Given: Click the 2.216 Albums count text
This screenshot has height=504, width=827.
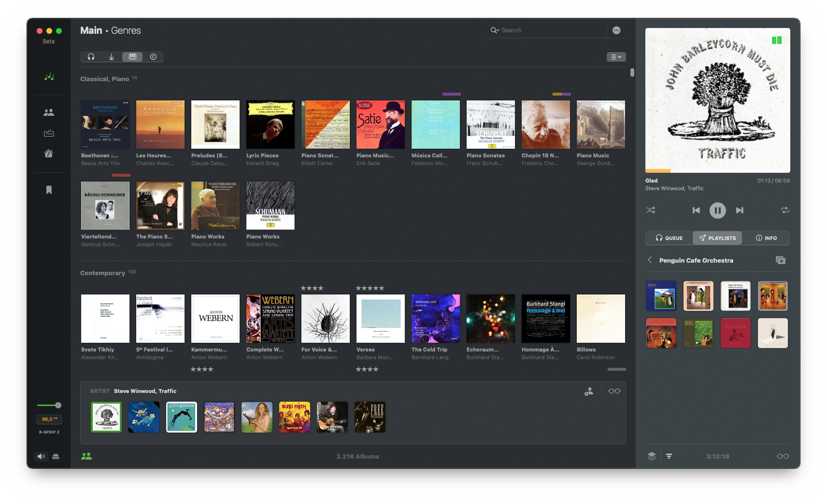Looking at the screenshot, I should [358, 456].
